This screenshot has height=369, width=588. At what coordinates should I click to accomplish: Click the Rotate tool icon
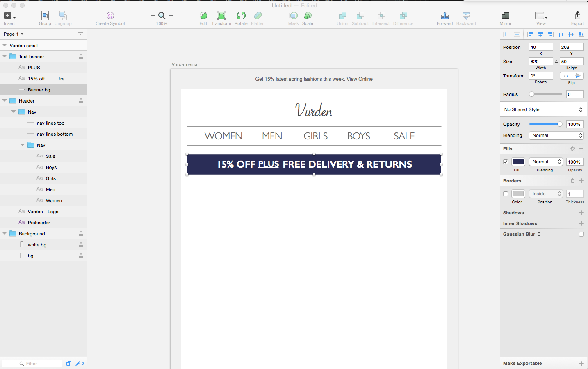(241, 16)
